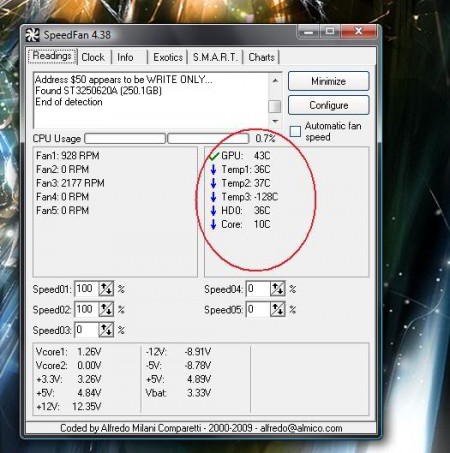This screenshot has width=450, height=453.
Task: Click the green check icon beside GPU
Action: click(213, 156)
